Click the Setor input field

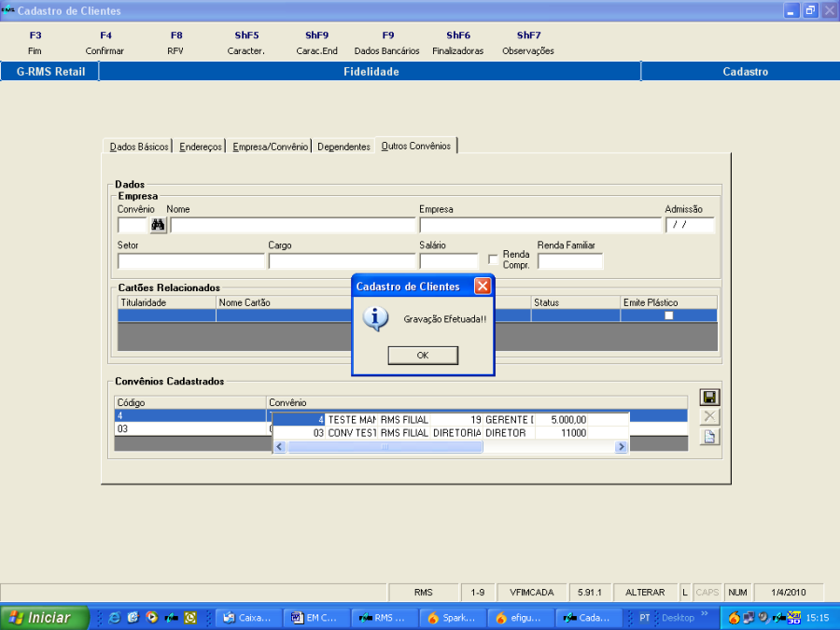coord(190,261)
